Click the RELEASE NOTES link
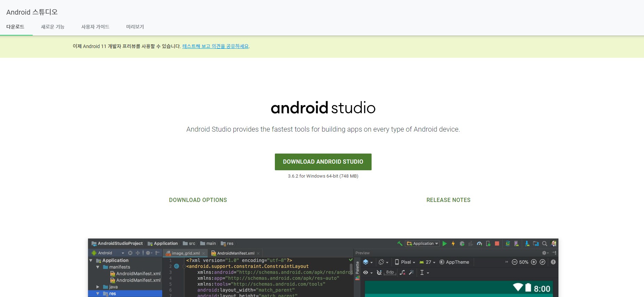Viewport: 644px width, 297px height. coord(448,200)
